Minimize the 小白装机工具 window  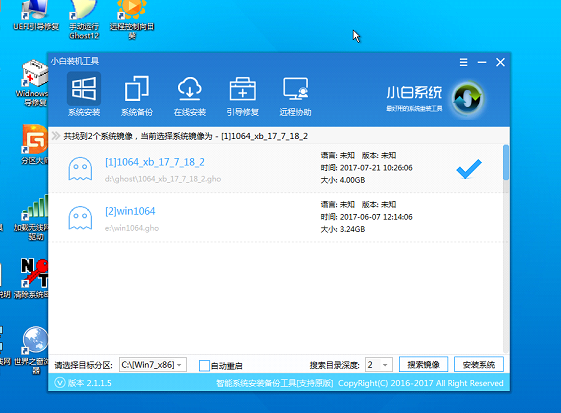tap(482, 62)
